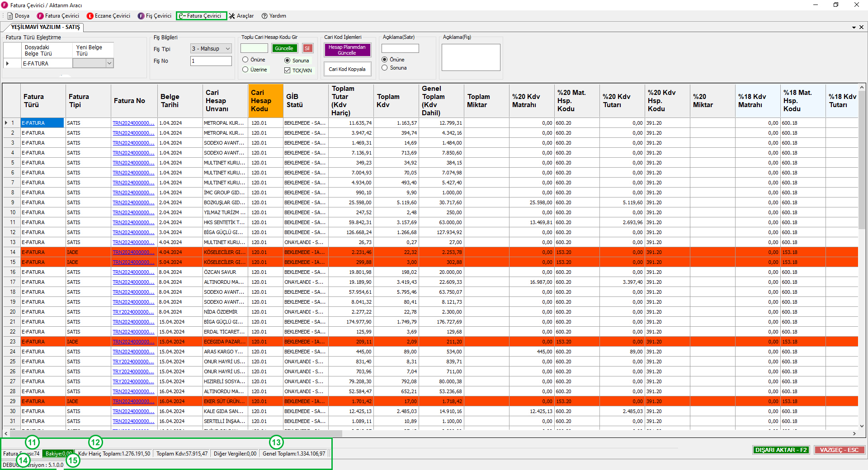Click the E-FATURA cell under Dosyadaki Belge Türü
868x470 pixels.
tap(47, 64)
